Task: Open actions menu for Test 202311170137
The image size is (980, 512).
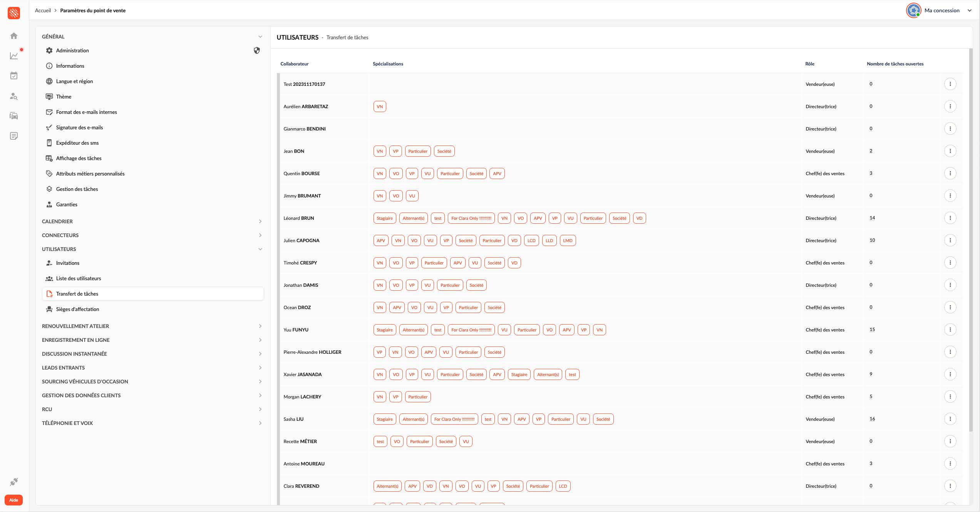Action: point(950,84)
